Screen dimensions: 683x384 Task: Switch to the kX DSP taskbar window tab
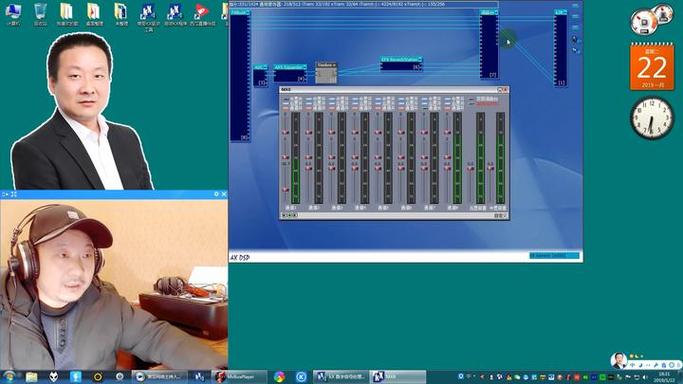point(341,377)
